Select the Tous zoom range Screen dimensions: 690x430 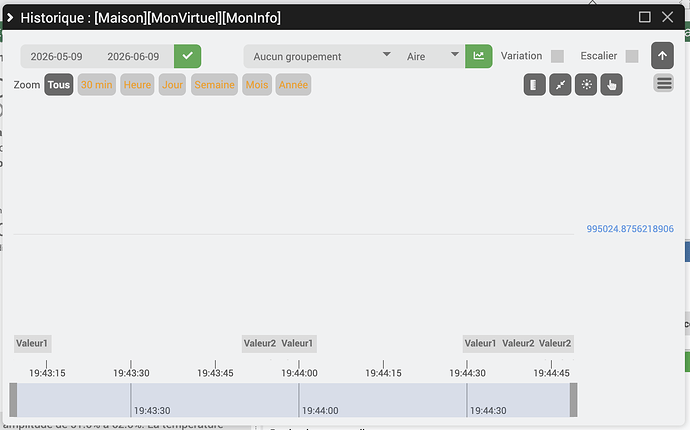tap(59, 85)
